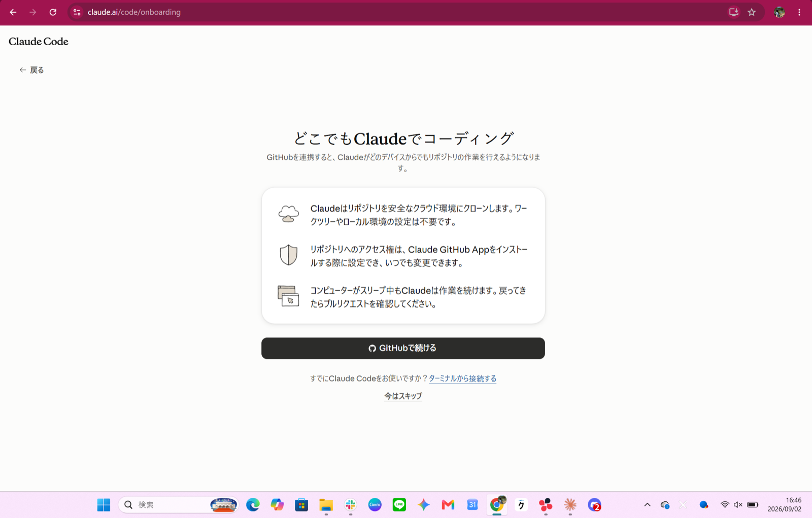812x518 pixels.
Task: Bookmark this page with the star icon
Action: click(x=752, y=12)
